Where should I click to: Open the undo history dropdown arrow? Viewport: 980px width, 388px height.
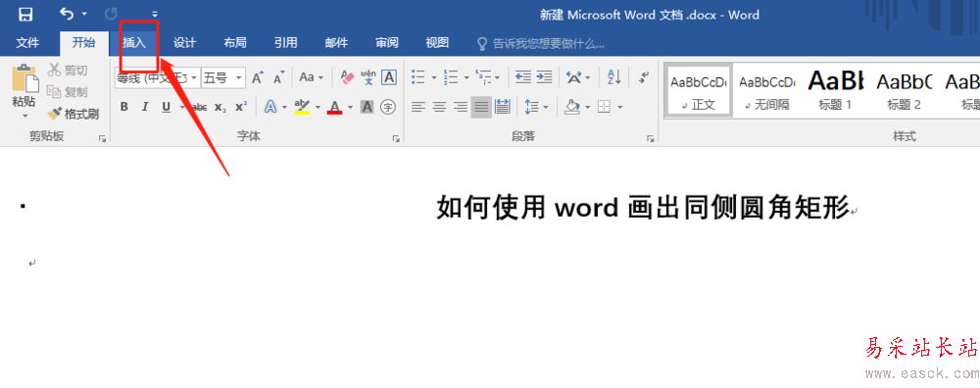[84, 14]
